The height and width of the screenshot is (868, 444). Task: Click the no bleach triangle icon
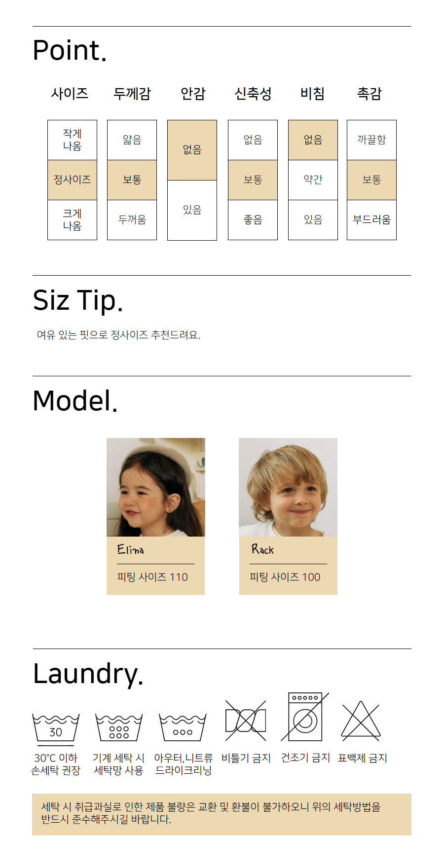(x=361, y=721)
